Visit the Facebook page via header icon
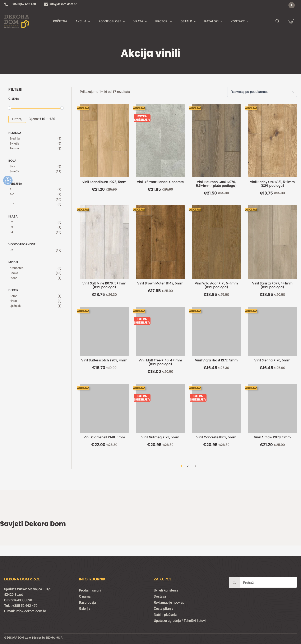This screenshot has width=301, height=644. pyautogui.click(x=291, y=5)
